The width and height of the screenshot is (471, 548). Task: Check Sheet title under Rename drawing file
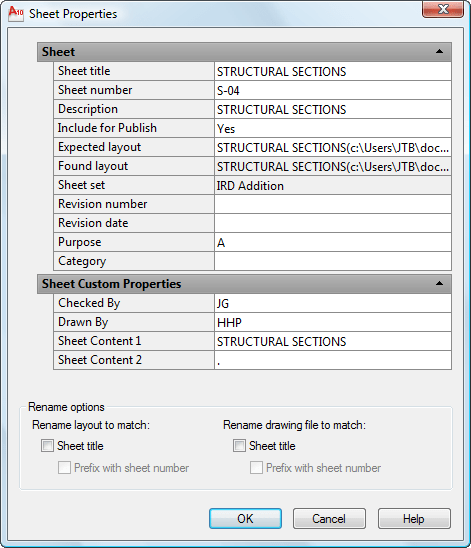(x=239, y=446)
